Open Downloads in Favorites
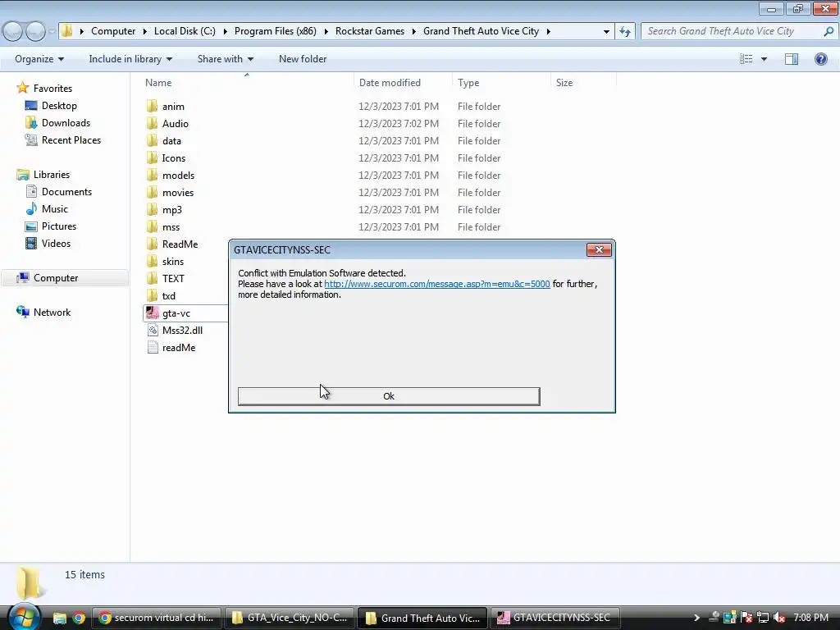This screenshot has width=840, height=630. [x=66, y=123]
